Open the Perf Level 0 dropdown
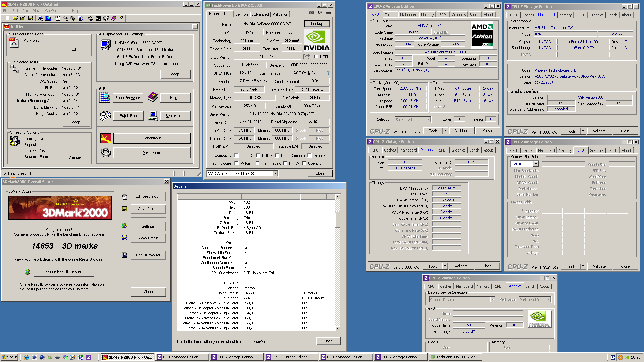The height and width of the screenshot is (362, 644). [548, 299]
